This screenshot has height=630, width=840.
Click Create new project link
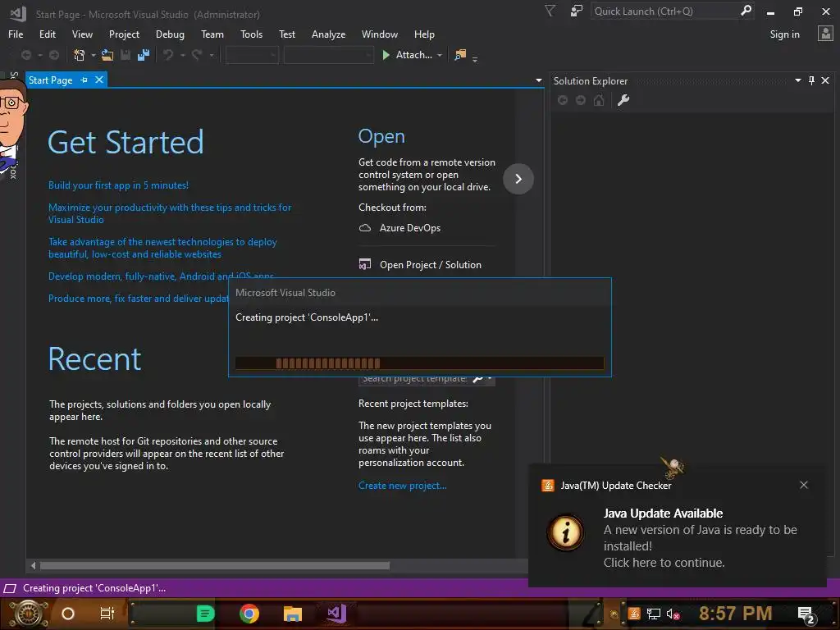(x=402, y=486)
